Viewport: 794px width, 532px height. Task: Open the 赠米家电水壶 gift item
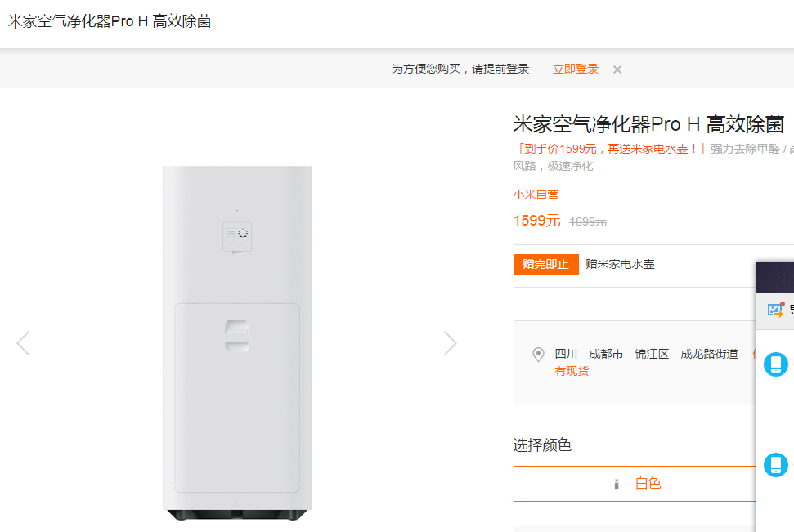pyautogui.click(x=620, y=264)
